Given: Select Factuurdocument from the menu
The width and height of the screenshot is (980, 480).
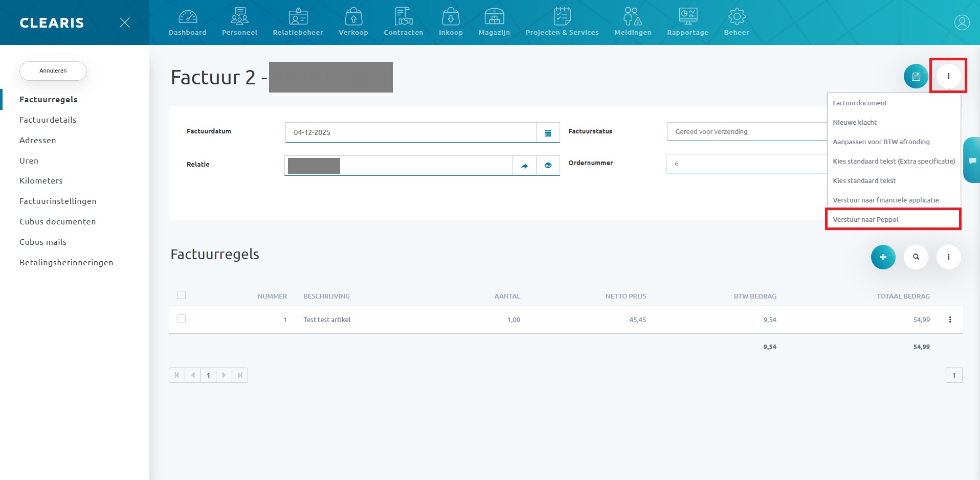Looking at the screenshot, I should [x=860, y=103].
